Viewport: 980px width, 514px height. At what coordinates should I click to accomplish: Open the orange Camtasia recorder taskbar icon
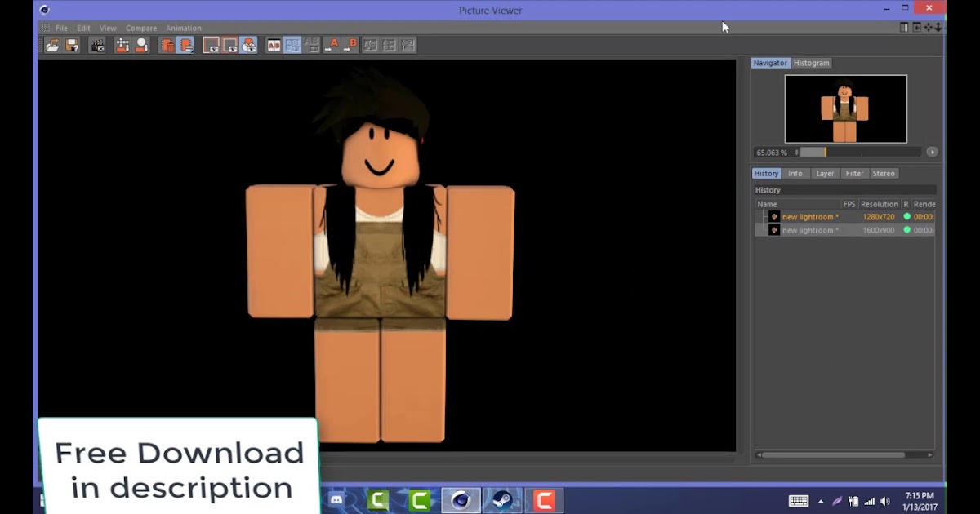pos(543,500)
